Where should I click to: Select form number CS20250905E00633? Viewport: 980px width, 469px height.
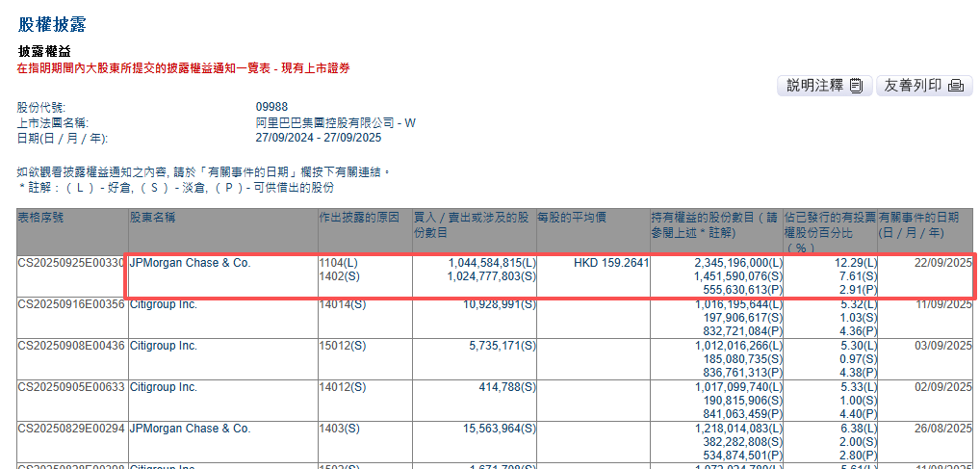tap(72, 387)
